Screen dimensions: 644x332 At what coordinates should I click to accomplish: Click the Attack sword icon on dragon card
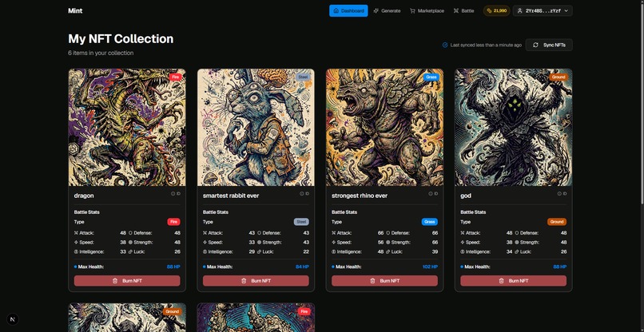(76, 233)
